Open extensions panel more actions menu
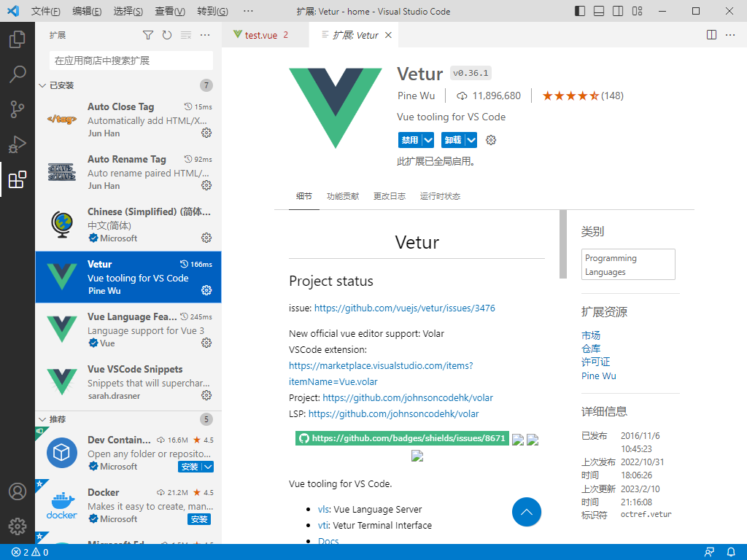This screenshot has height=560, width=747. 205,35
